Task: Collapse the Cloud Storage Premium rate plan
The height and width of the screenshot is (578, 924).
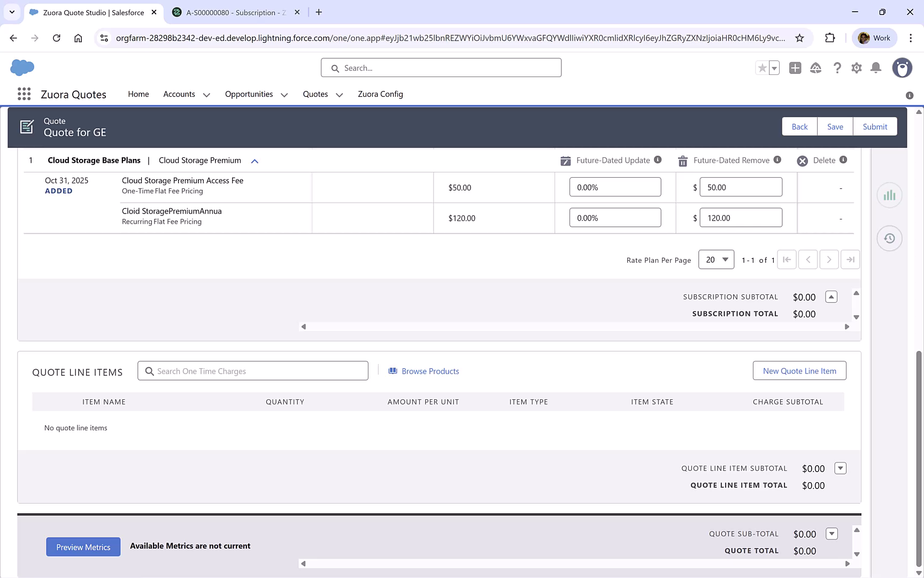Action: tap(255, 161)
